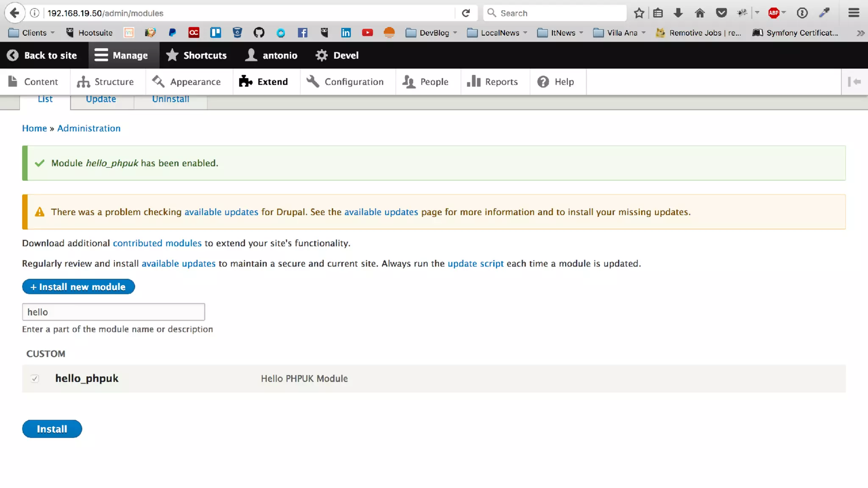Open the Firefox hamburger menu
This screenshot has width=868, height=488.
pyautogui.click(x=854, y=13)
